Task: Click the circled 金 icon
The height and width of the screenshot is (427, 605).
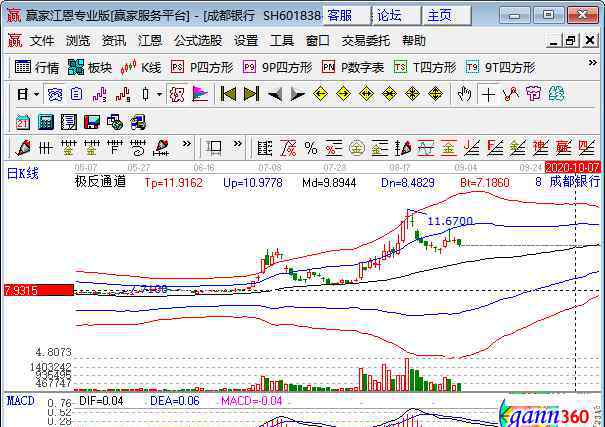Action: click(357, 148)
